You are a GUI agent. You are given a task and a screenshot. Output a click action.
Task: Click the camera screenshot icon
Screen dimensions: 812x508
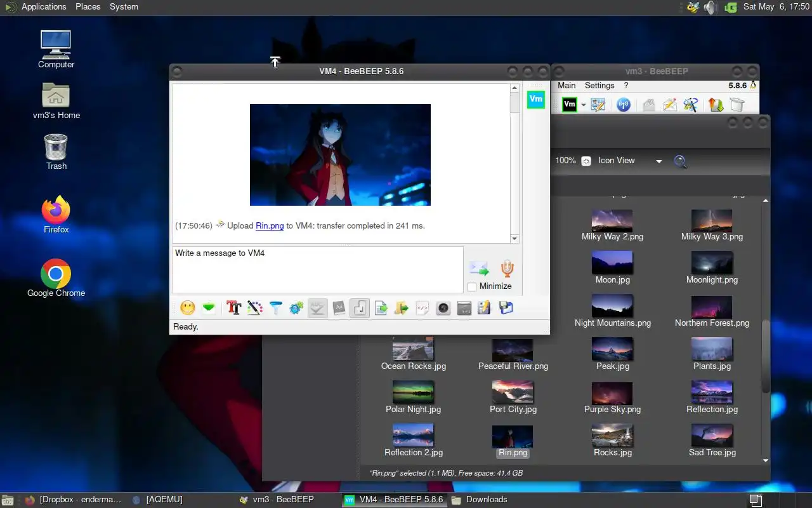pos(443,308)
